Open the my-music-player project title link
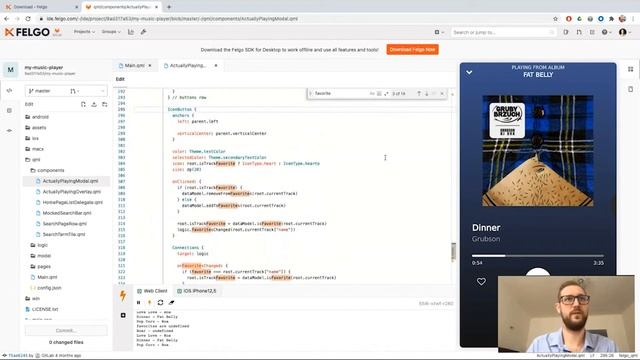Image resolution: width=640 pixels, height=360 pixels. click(44, 67)
